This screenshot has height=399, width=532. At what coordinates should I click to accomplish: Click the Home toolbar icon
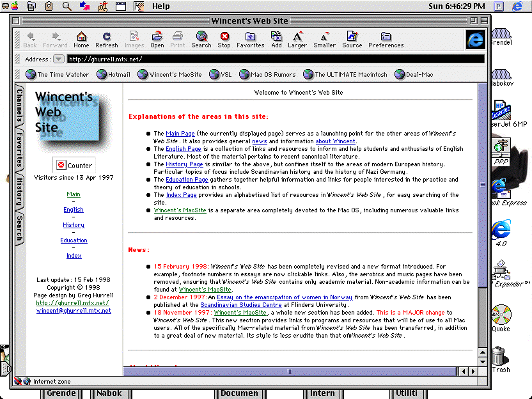tap(81, 38)
